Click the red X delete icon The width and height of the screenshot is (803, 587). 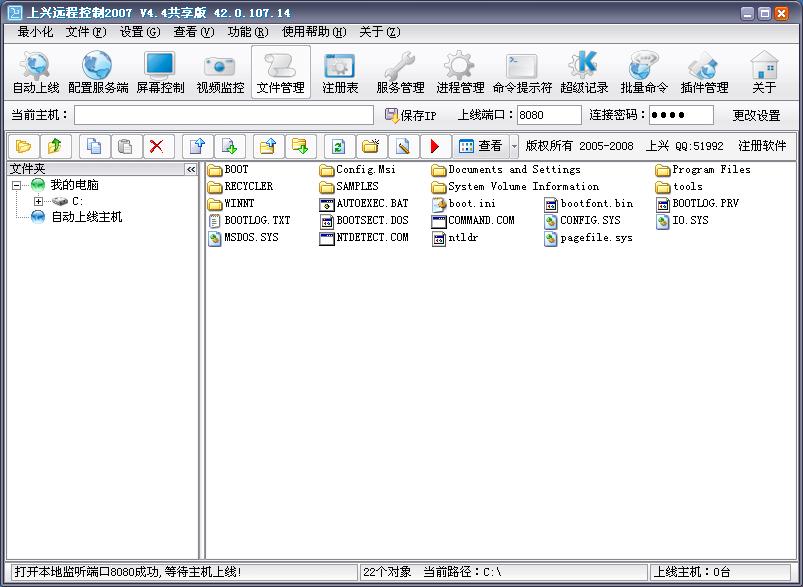(155, 146)
